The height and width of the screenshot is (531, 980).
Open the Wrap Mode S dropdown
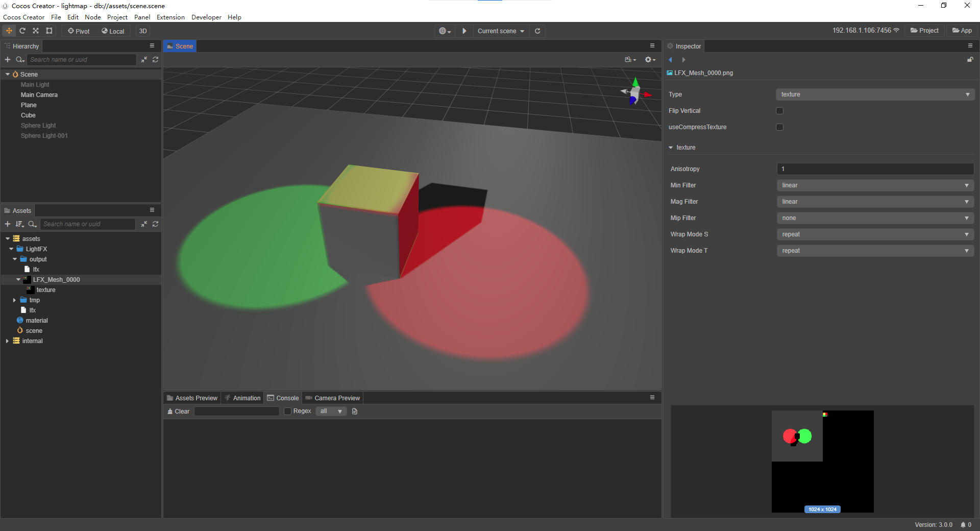875,234
